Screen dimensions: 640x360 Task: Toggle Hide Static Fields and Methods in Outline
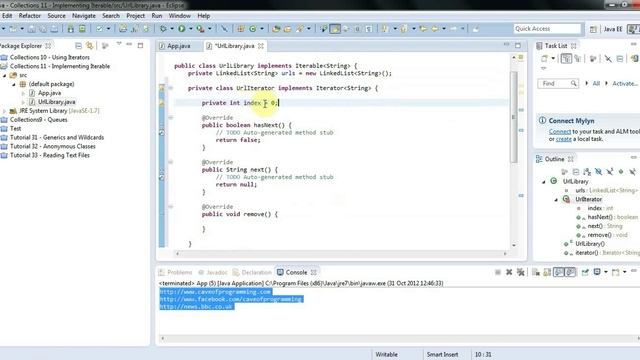pos(610,172)
